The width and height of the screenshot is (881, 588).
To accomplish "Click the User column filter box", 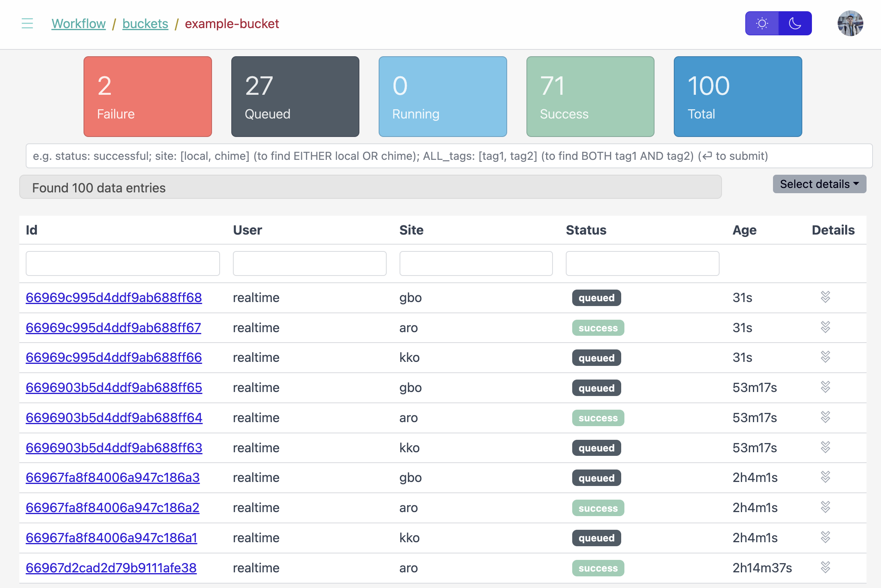I will coord(310,263).
